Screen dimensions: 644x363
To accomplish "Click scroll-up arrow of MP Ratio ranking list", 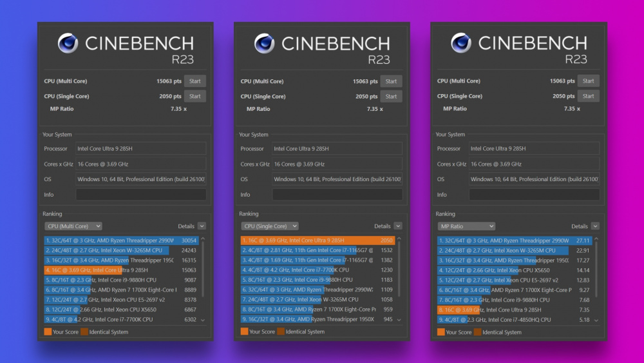I will coord(596,239).
